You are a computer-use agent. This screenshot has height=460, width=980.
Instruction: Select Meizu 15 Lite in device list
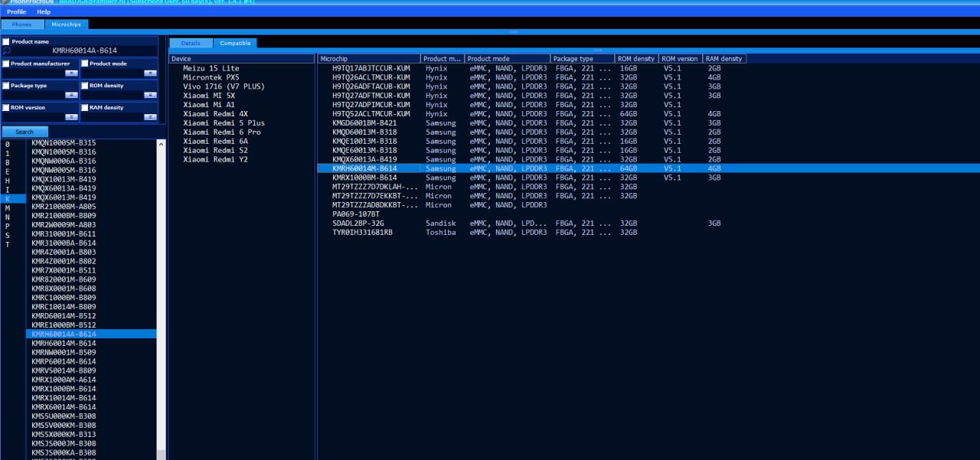tap(211, 68)
